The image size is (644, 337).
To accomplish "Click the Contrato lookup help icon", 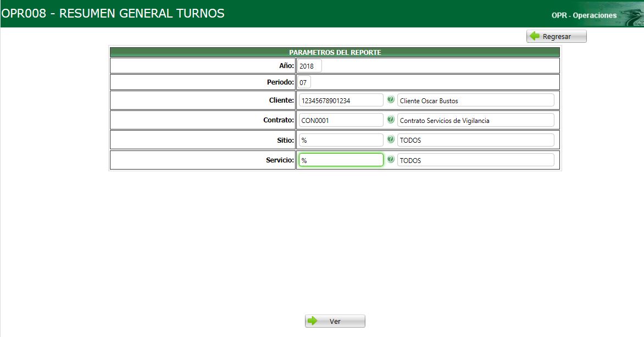I will 390,119.
